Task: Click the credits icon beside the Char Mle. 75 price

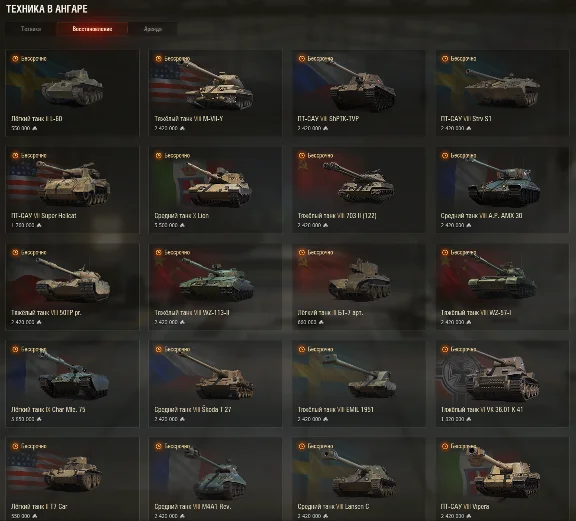Action: pos(39,419)
